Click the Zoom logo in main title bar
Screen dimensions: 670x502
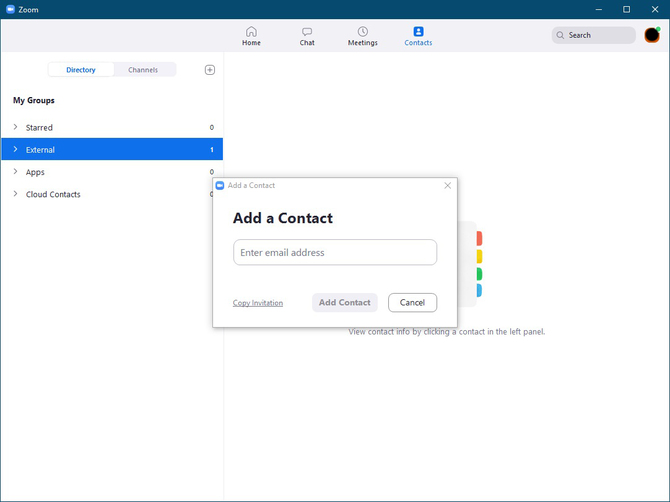[x=11, y=9]
